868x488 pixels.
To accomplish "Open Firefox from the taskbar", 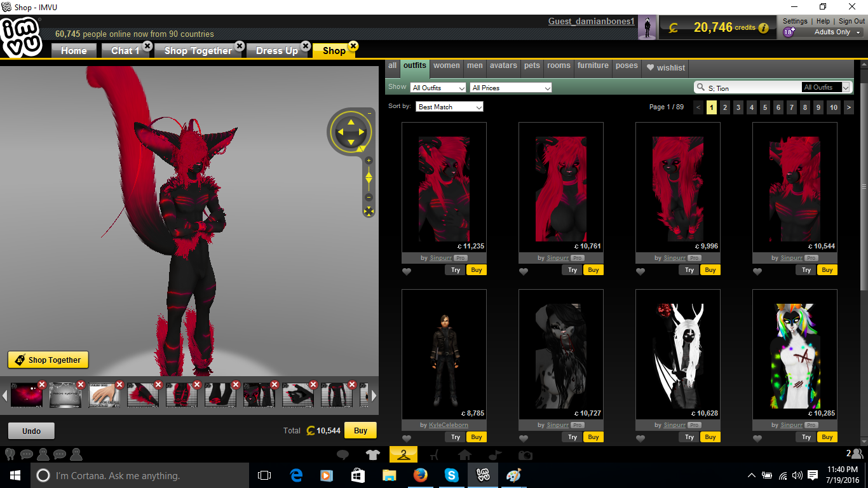I will click(420, 475).
